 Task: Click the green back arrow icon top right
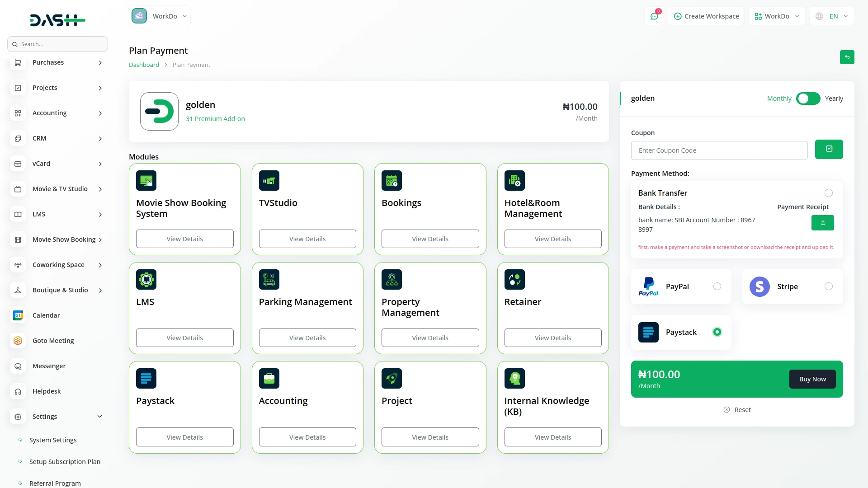(847, 57)
